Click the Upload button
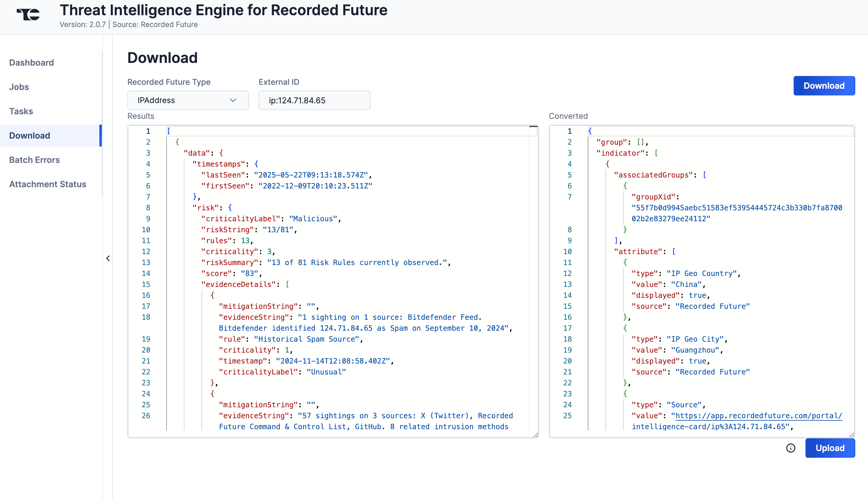Viewport: 868px width, 500px height. (830, 448)
